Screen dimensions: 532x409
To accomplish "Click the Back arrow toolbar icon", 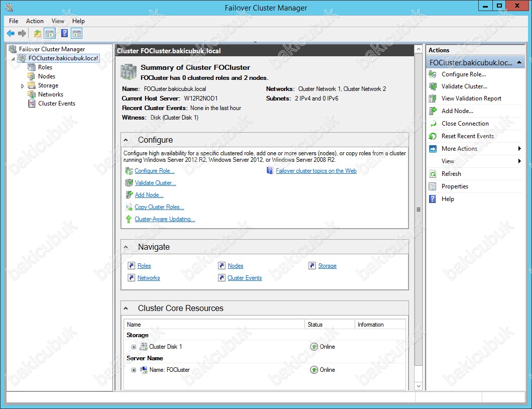I will [x=11, y=33].
